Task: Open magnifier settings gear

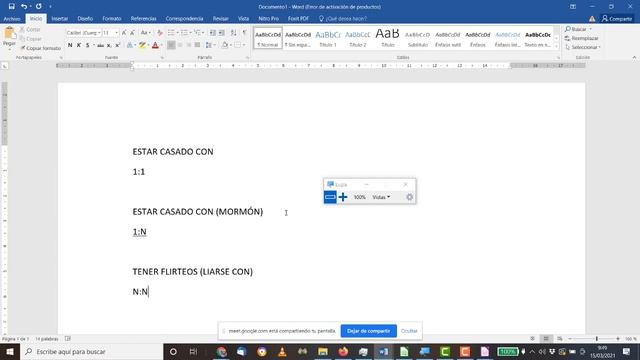Action: click(x=409, y=197)
